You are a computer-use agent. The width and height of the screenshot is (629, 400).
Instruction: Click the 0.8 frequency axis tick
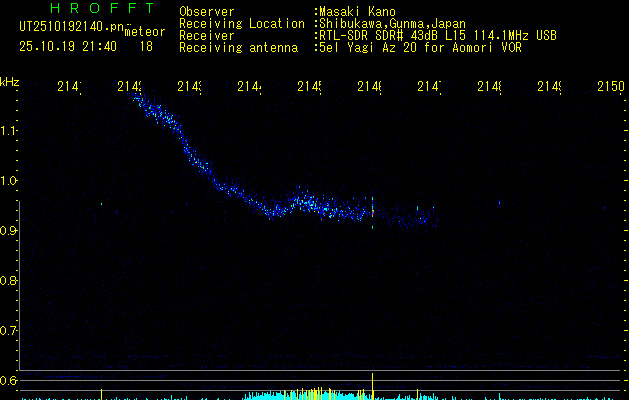pos(9,281)
